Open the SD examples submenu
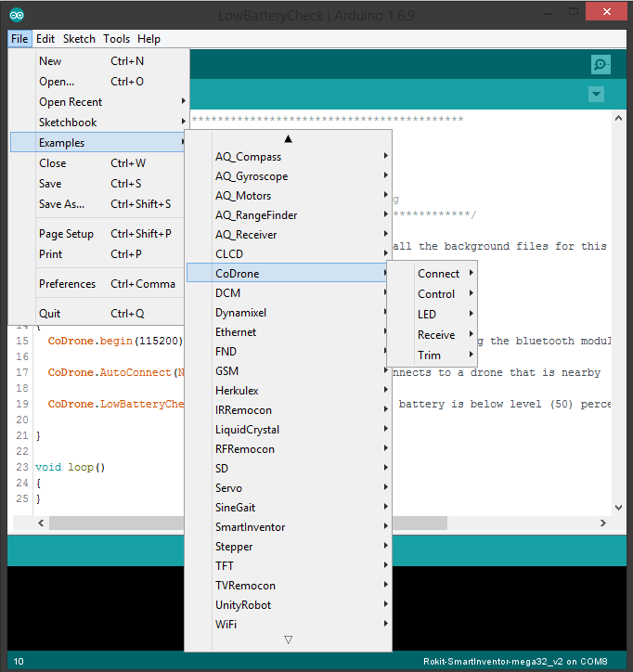Viewport: 633px width, 672px height. [x=288, y=469]
